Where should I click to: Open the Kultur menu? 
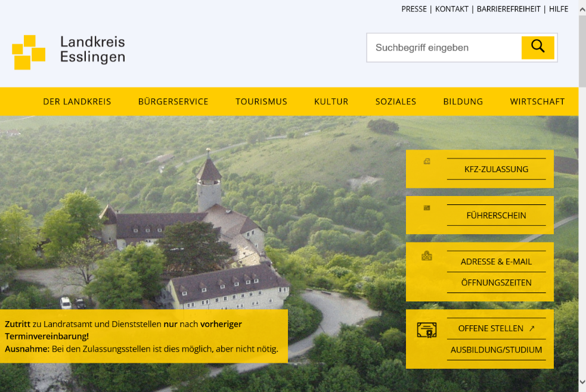331,101
